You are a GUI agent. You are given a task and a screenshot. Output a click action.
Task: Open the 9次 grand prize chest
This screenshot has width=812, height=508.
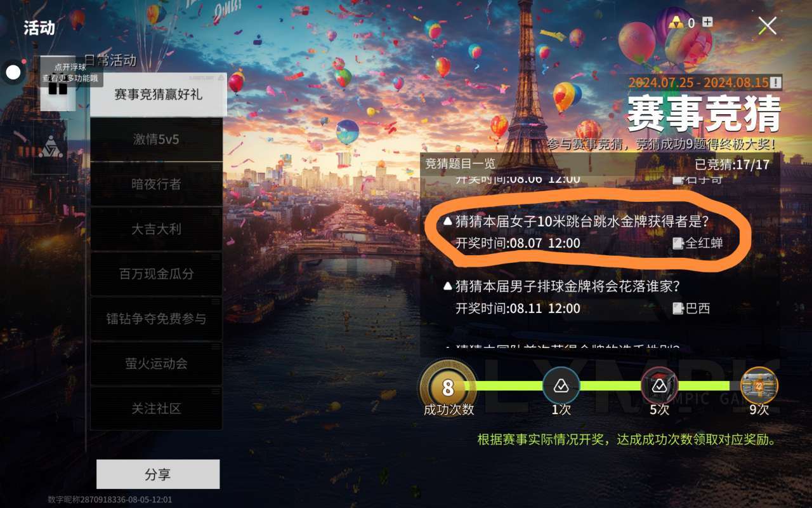pyautogui.click(x=759, y=385)
